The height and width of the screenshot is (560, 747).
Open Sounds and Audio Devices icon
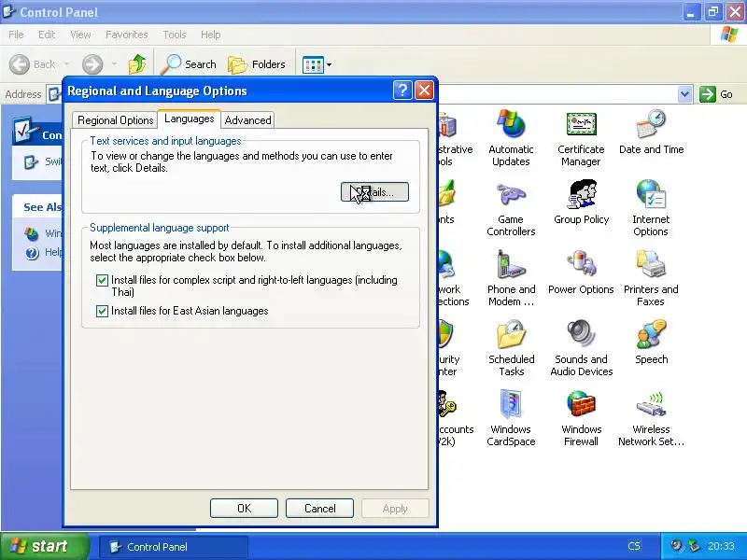click(581, 348)
